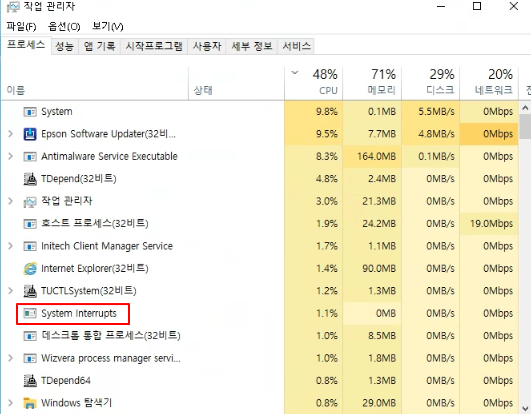Open the 파일(F) menu
The image size is (531, 414).
(21, 26)
